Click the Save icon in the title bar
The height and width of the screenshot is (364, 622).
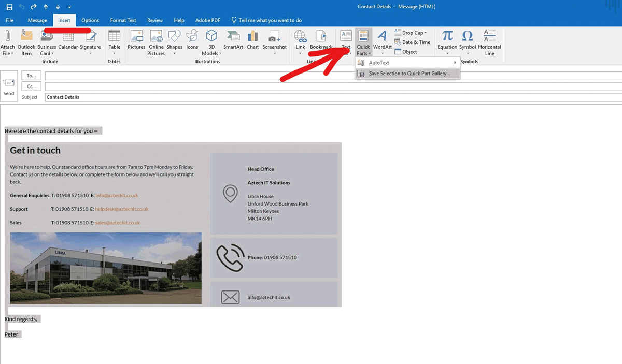tap(9, 7)
